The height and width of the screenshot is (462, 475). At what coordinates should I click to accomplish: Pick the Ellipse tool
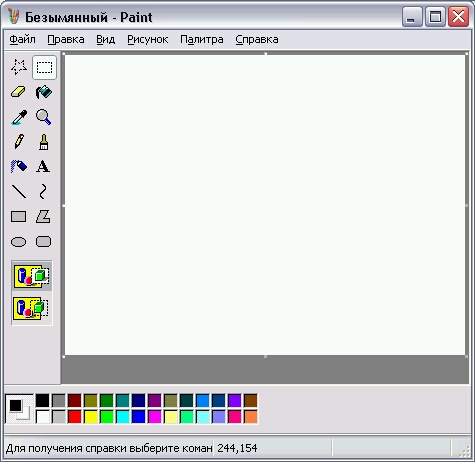[19, 241]
